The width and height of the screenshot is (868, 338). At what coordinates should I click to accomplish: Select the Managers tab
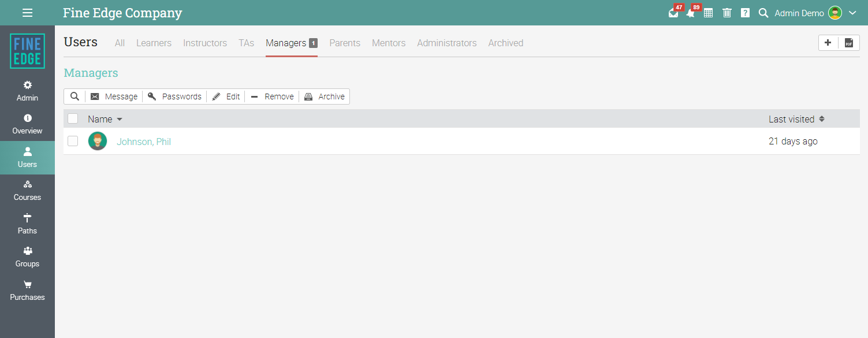click(x=292, y=43)
